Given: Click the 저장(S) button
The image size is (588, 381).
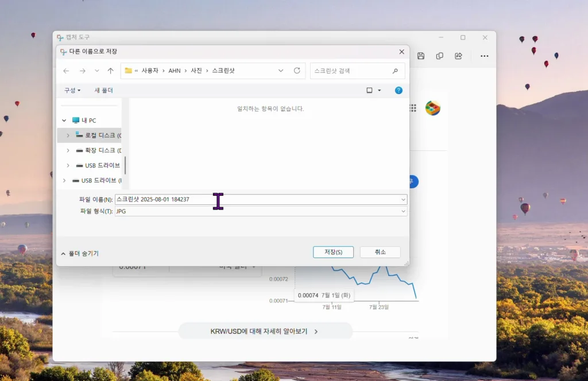Looking at the screenshot, I should [334, 252].
